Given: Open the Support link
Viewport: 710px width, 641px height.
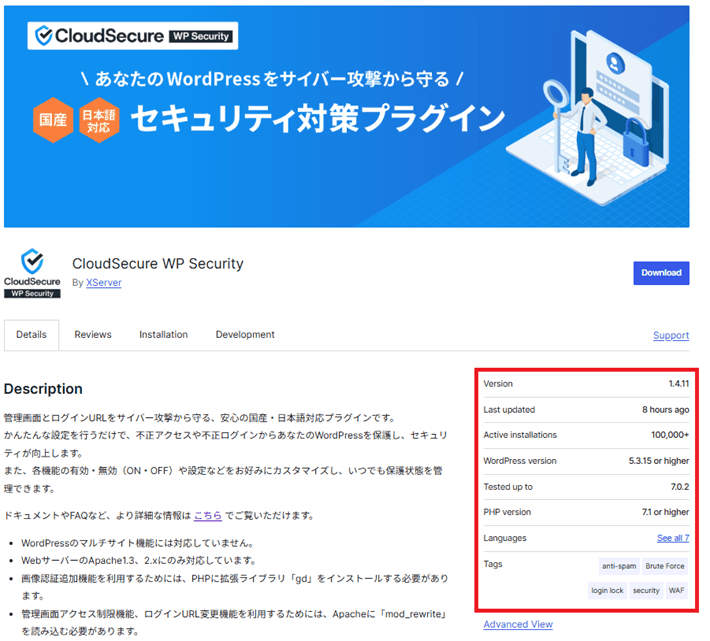Looking at the screenshot, I should (x=671, y=335).
